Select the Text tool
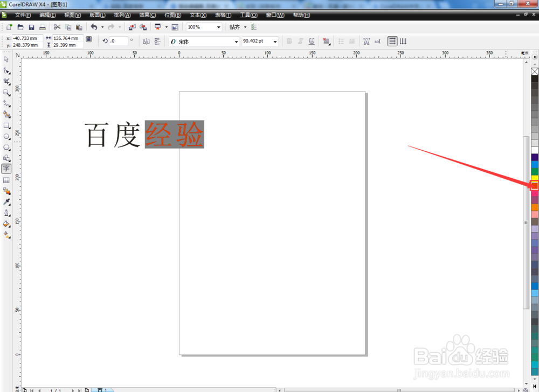539x392 pixels. pos(6,169)
